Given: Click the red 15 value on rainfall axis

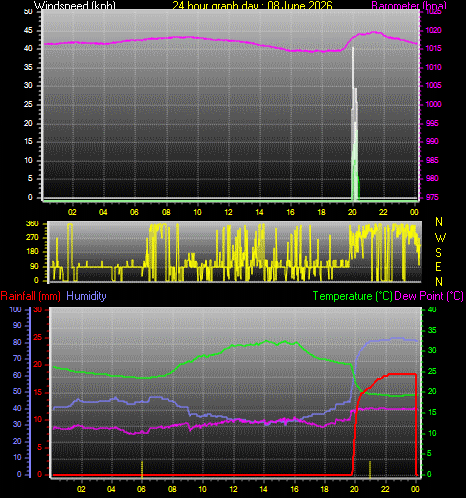Looking at the screenshot, I should point(38,392).
